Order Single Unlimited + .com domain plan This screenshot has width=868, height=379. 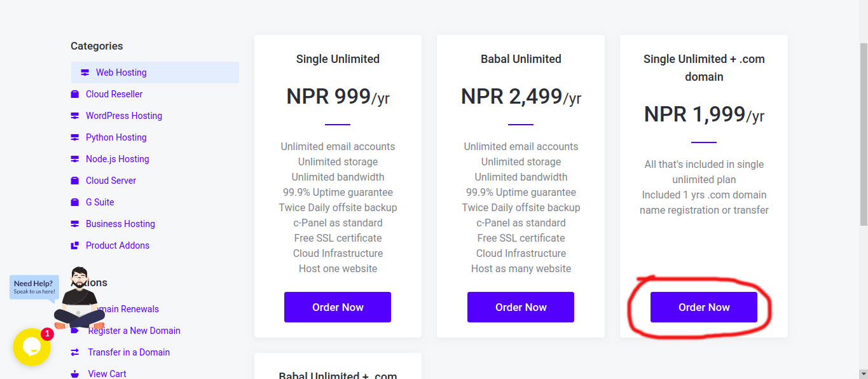click(x=703, y=307)
